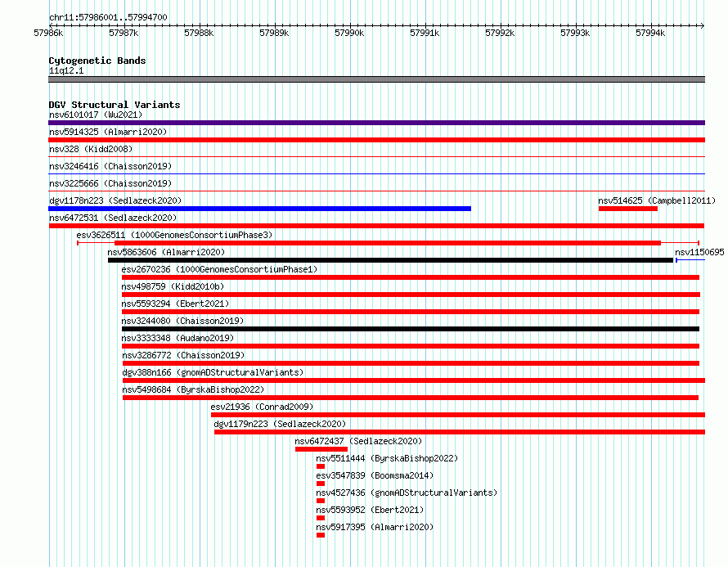Click nsv3286772 (Chaisson2019) label
Viewport: 728px width, 567px height.
tap(183, 355)
